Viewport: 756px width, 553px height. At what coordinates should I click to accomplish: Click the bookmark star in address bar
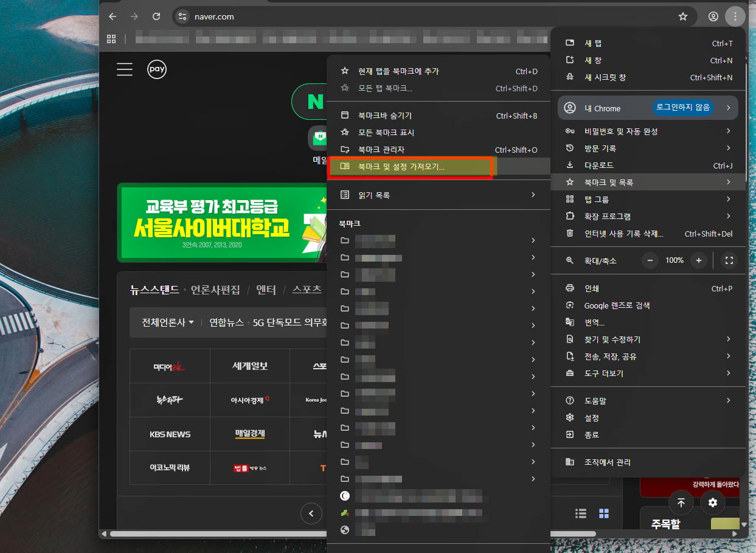[x=683, y=16]
